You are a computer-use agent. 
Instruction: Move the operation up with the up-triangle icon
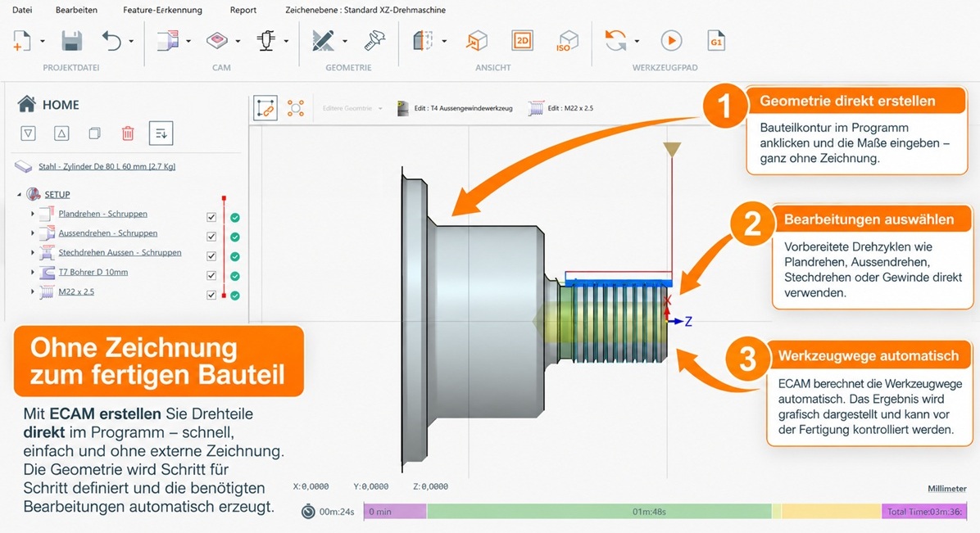(x=61, y=133)
